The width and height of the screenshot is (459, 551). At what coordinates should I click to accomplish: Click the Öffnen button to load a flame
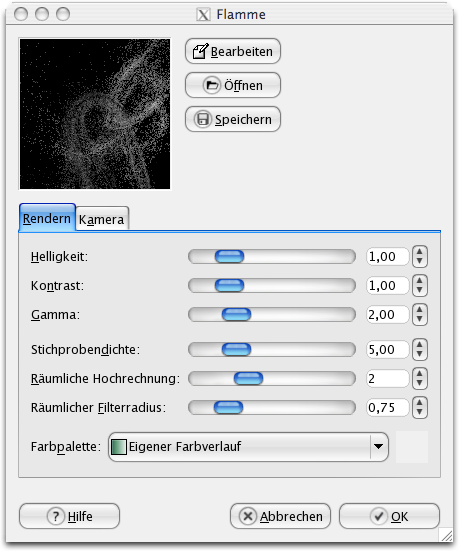(x=233, y=85)
